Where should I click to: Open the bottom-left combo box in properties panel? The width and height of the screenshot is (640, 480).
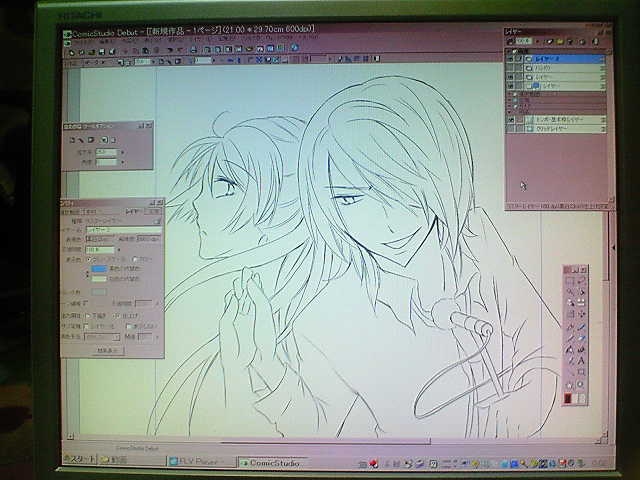click(x=102, y=337)
